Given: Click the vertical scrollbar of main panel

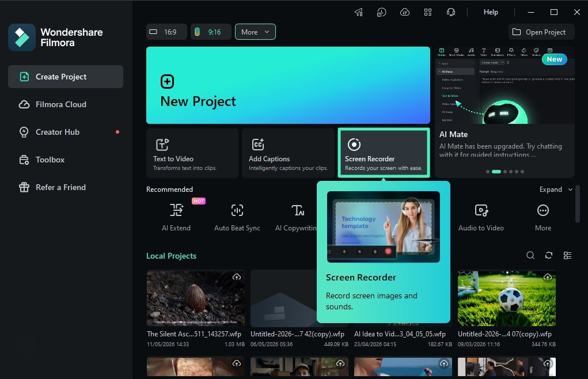Looking at the screenshot, I should tap(578, 204).
